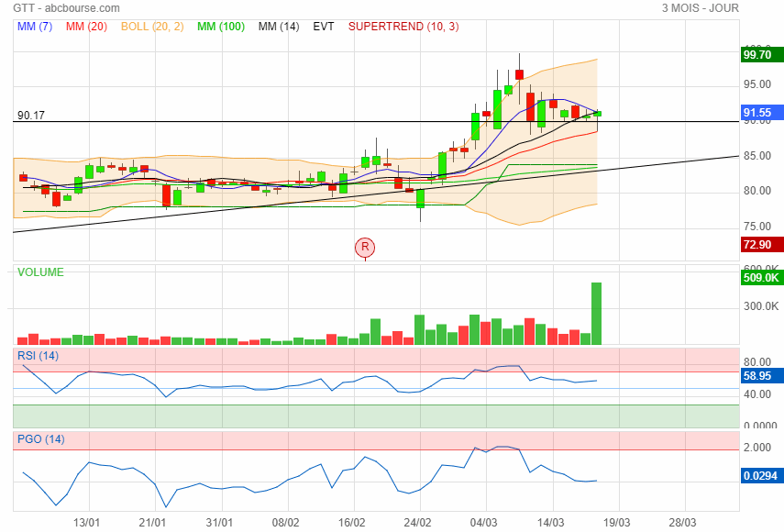Click the 14/03 date axis label
The image size is (784, 532).
click(550, 523)
